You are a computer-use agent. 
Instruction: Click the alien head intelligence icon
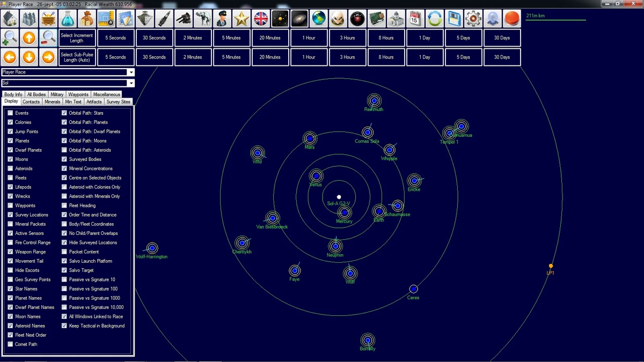pos(338,18)
